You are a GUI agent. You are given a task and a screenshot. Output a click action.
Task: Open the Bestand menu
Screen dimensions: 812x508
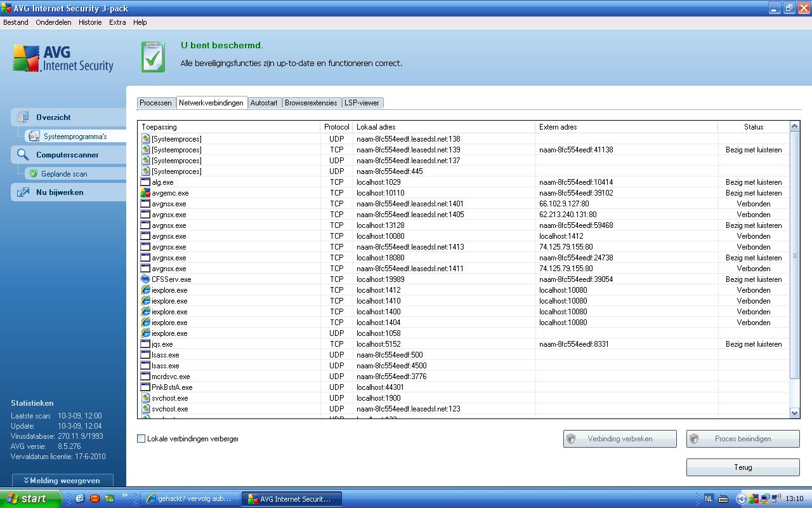pos(16,22)
